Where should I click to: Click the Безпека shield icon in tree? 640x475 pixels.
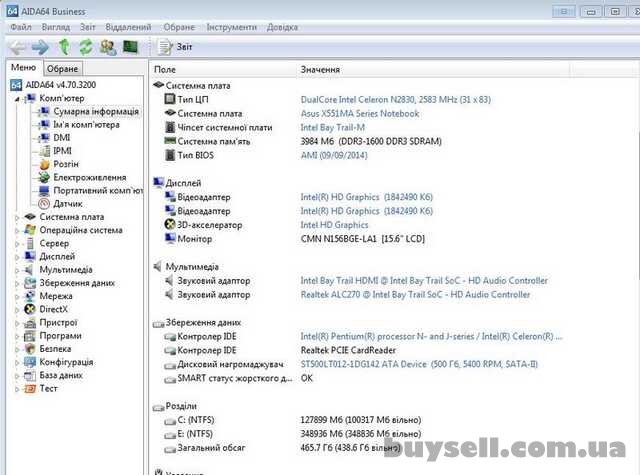[x=30, y=349]
